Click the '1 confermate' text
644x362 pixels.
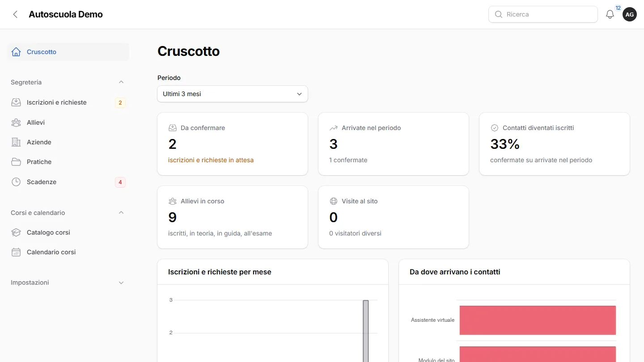[x=348, y=160]
